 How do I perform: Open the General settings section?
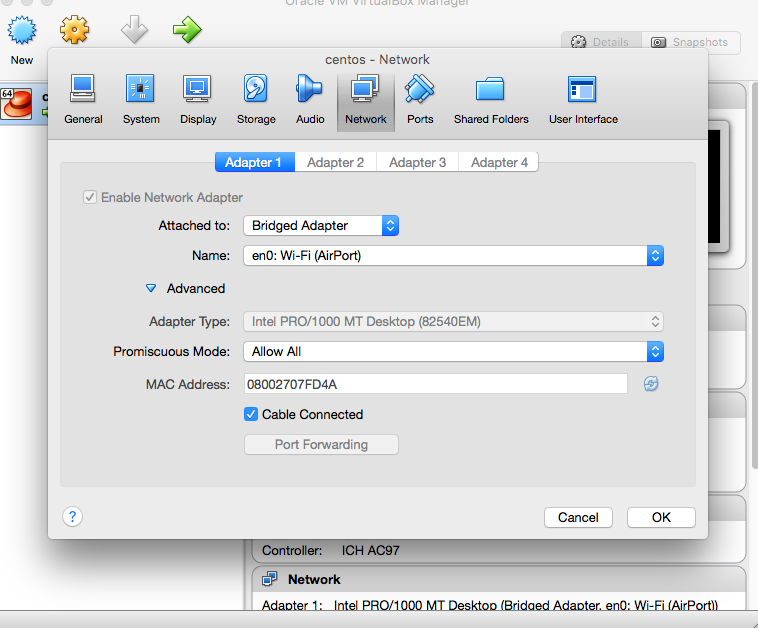click(83, 100)
